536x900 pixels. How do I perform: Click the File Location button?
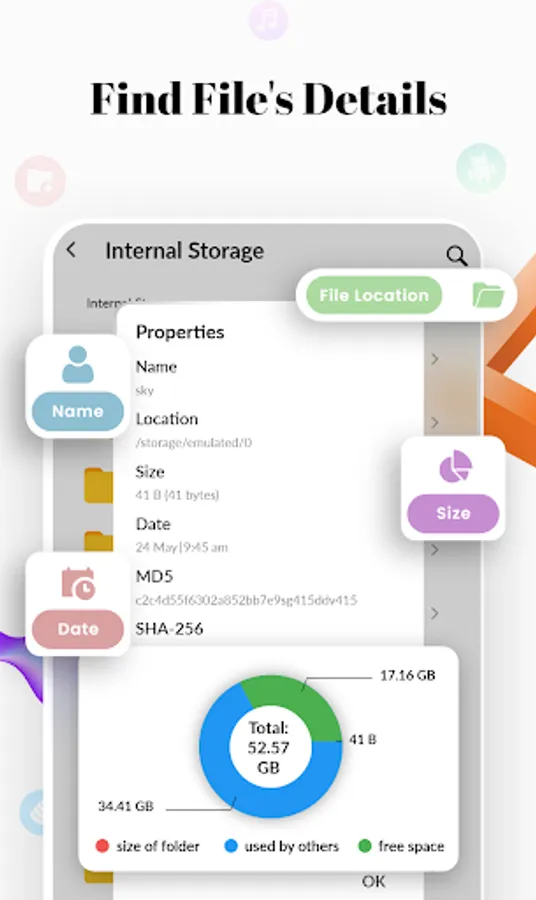[374, 295]
